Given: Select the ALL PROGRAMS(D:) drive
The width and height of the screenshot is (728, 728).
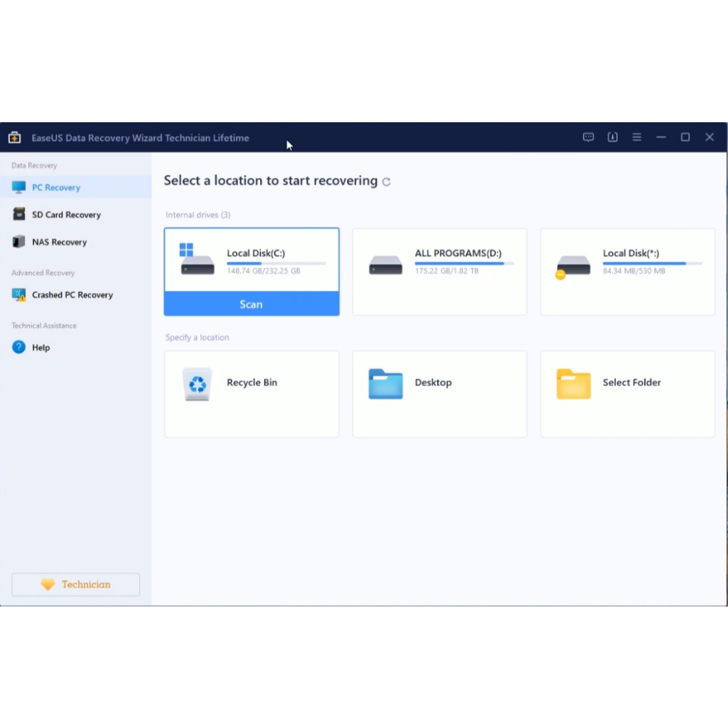Looking at the screenshot, I should [439, 272].
